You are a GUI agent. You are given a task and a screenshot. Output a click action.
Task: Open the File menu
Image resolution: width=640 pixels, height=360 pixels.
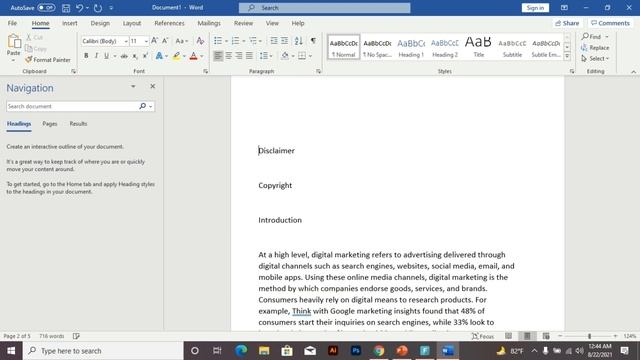click(12, 23)
